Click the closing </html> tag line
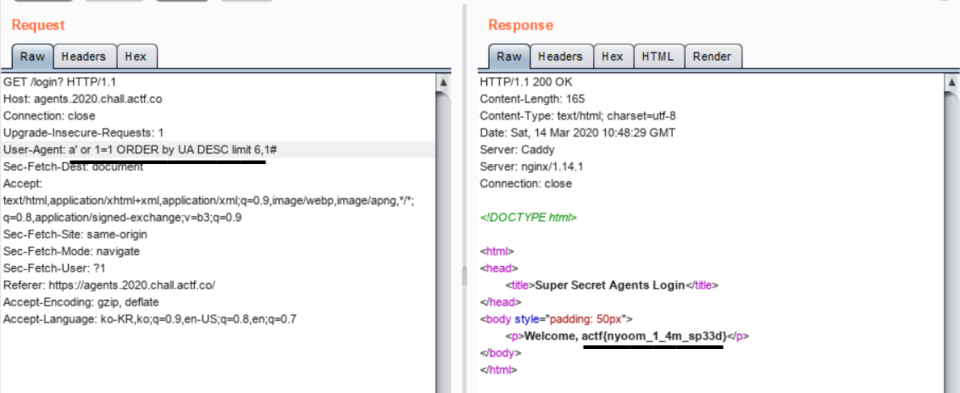The height and width of the screenshot is (393, 960). point(498,370)
